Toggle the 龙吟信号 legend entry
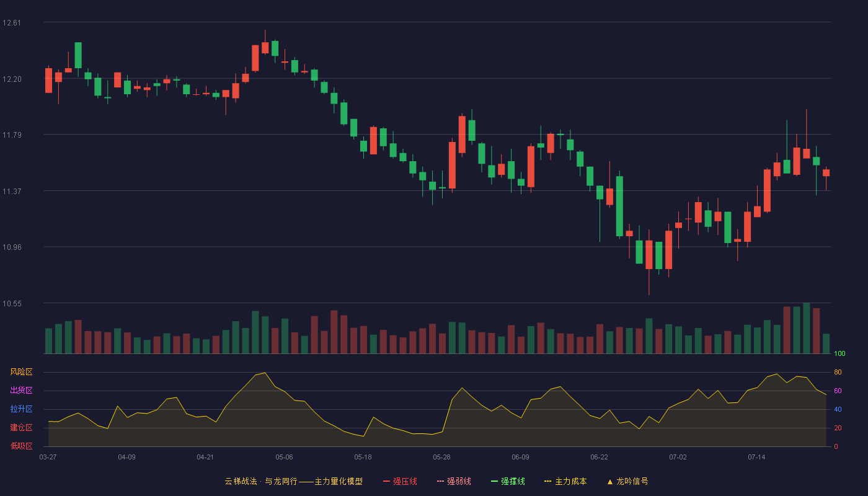Viewport: 868px width, 496px height. pos(627,481)
